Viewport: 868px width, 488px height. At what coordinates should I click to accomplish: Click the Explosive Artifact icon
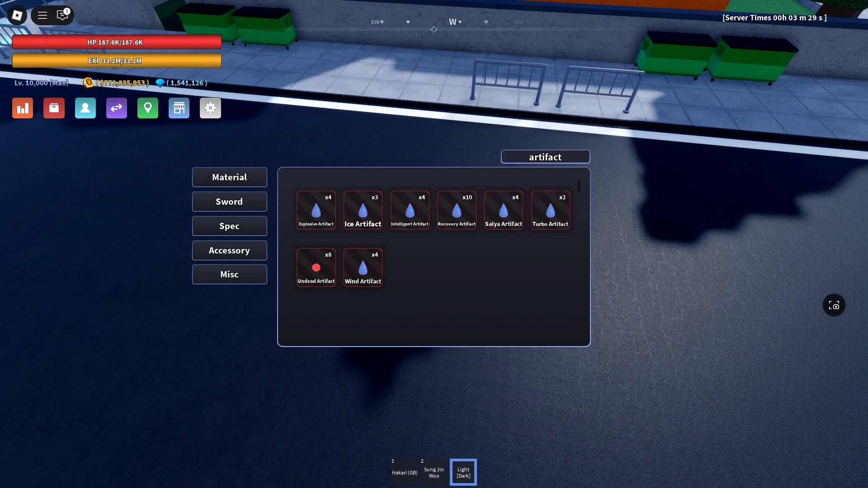[316, 210]
